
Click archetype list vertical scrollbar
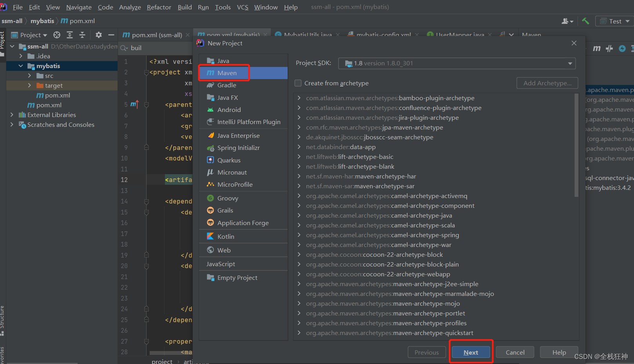click(x=576, y=145)
